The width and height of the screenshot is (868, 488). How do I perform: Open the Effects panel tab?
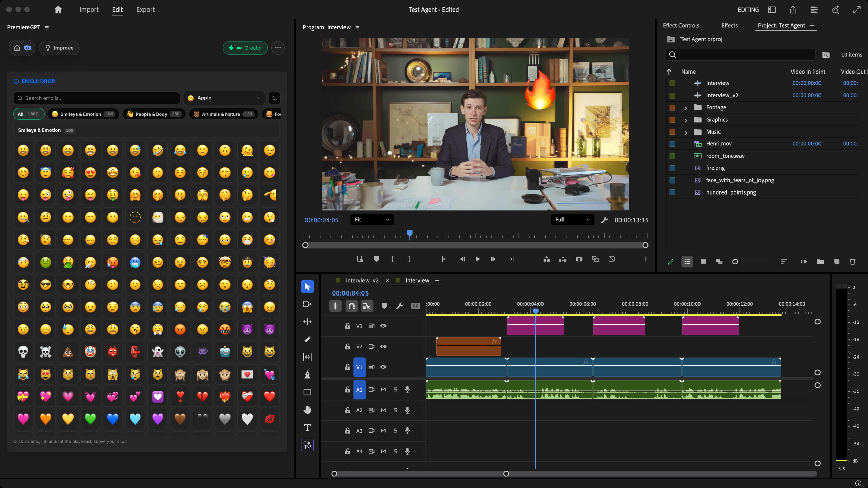coord(729,26)
